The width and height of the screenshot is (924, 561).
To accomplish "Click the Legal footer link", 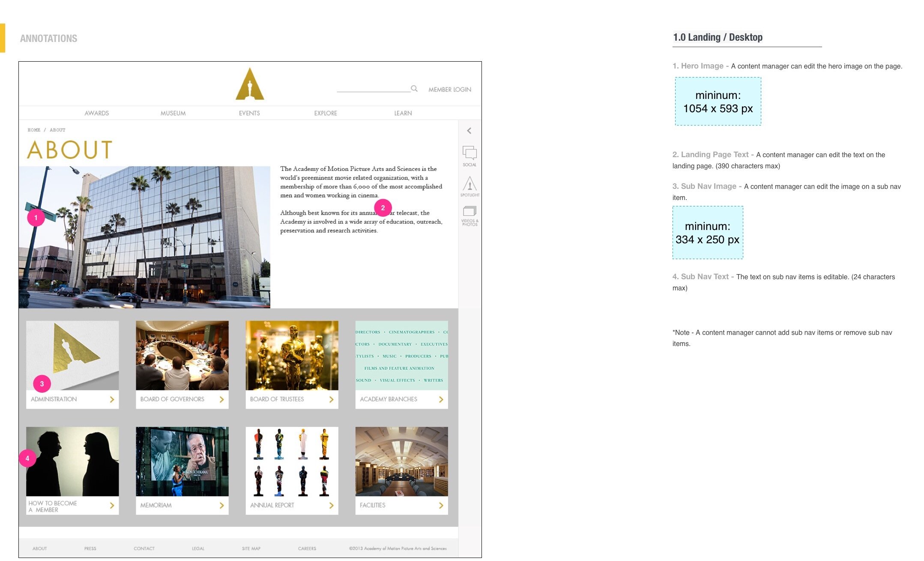I will coord(198,549).
